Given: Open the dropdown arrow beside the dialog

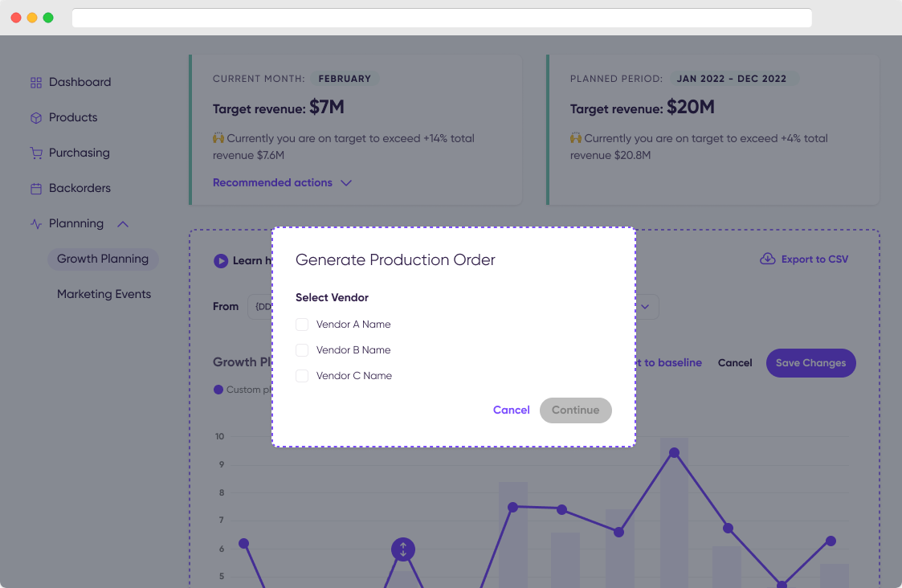Looking at the screenshot, I should point(645,307).
